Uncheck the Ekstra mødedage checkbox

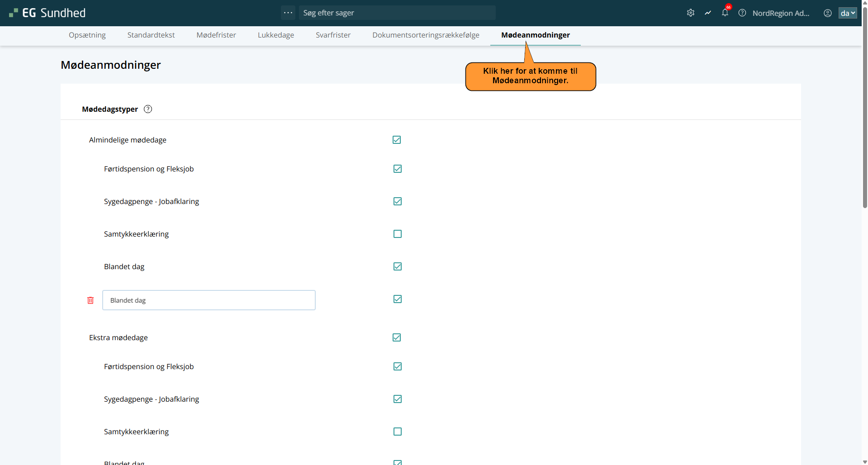click(397, 337)
